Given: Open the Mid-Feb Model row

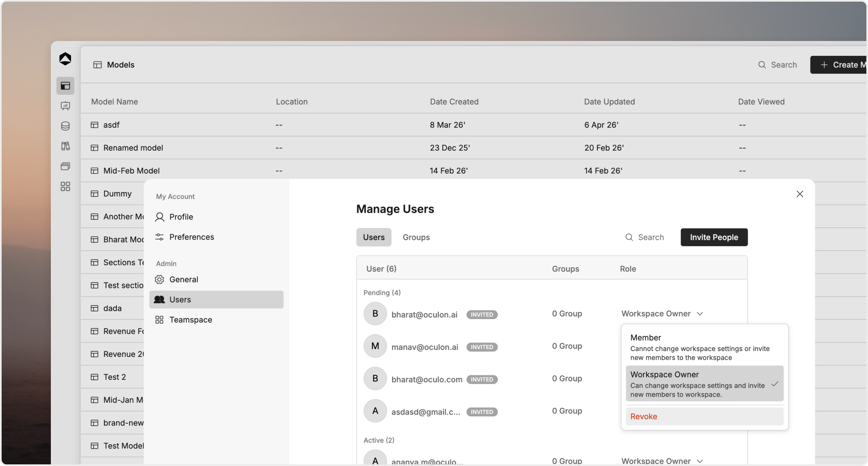Looking at the screenshot, I should [x=474, y=171].
